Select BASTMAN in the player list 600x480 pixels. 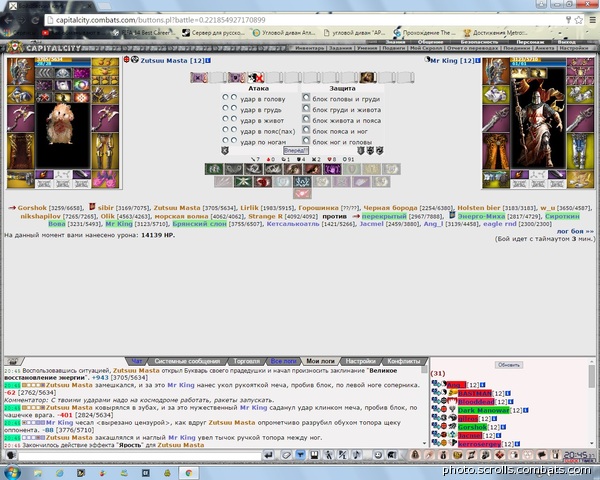click(474, 393)
